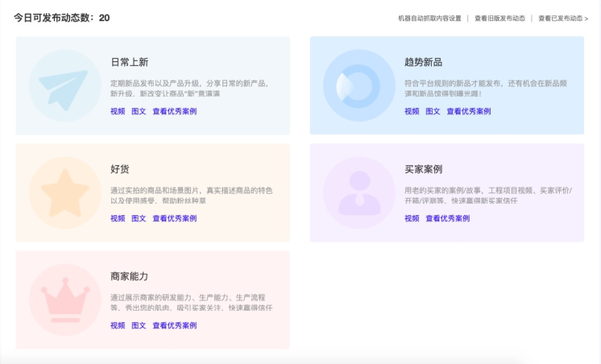This screenshot has height=364, width=601.
Task: Click the paper plane icon for 日常上新
Action: 64,86
